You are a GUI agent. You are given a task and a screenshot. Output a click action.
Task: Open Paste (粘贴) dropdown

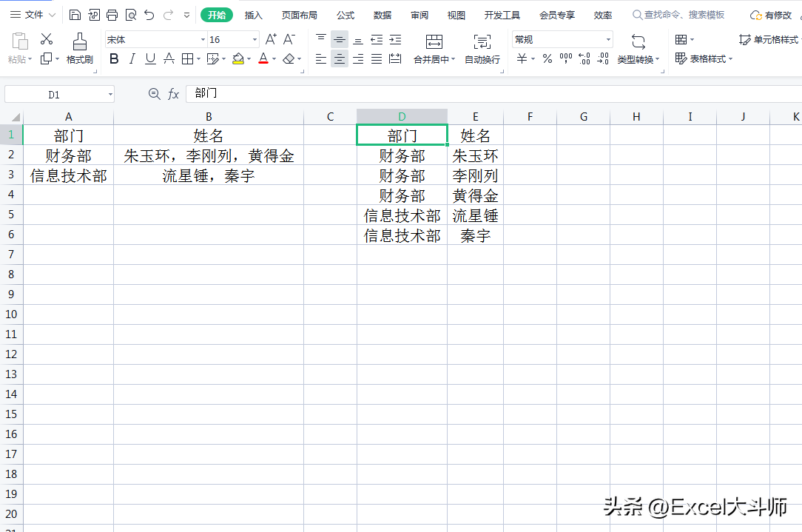coord(20,60)
